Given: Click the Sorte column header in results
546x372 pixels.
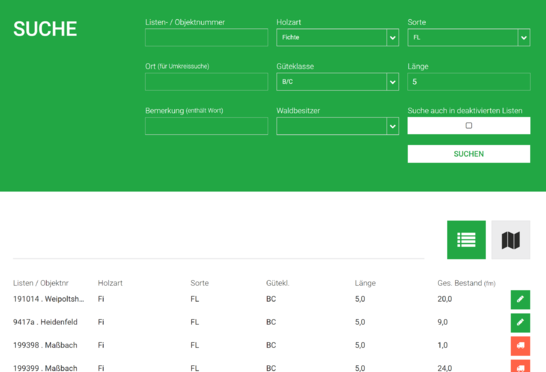Looking at the screenshot, I should coord(200,283).
